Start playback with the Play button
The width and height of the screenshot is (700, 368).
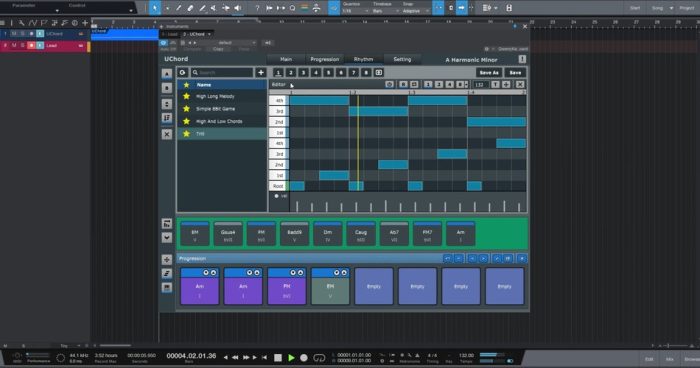[x=291, y=358]
